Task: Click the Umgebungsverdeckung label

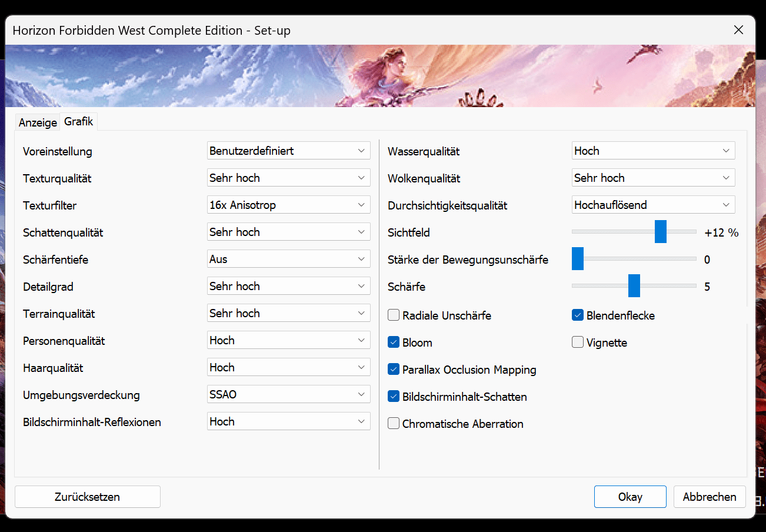Action: click(81, 395)
